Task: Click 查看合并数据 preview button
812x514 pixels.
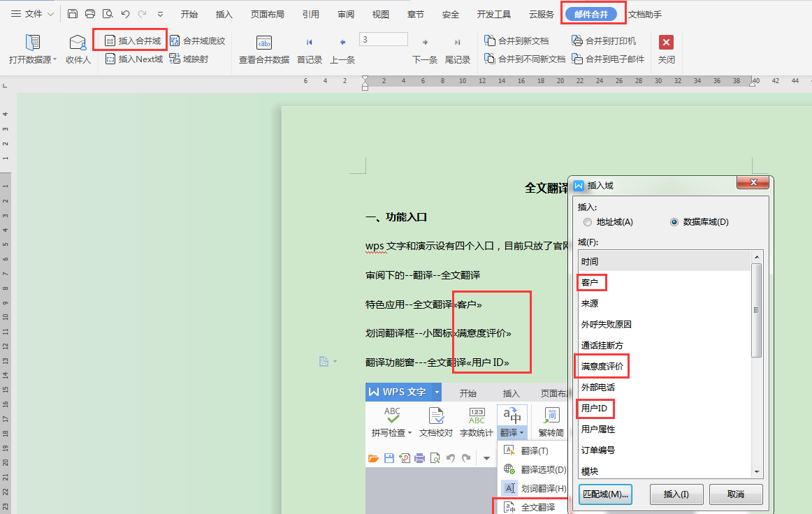Action: tap(264, 49)
